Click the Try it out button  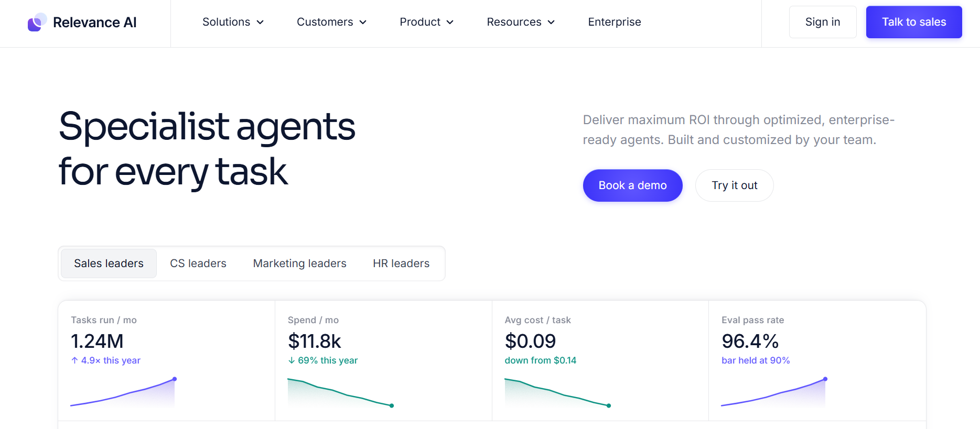click(735, 185)
